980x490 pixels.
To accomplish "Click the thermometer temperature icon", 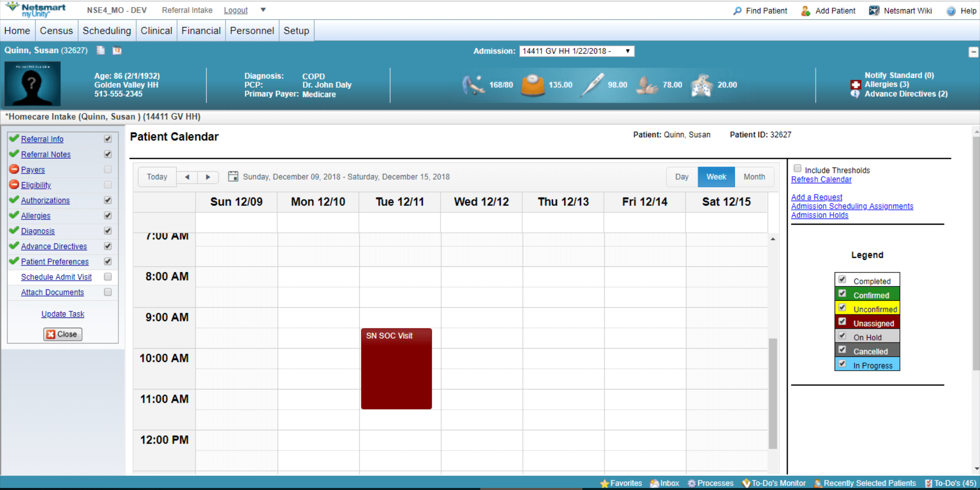I will click(592, 85).
